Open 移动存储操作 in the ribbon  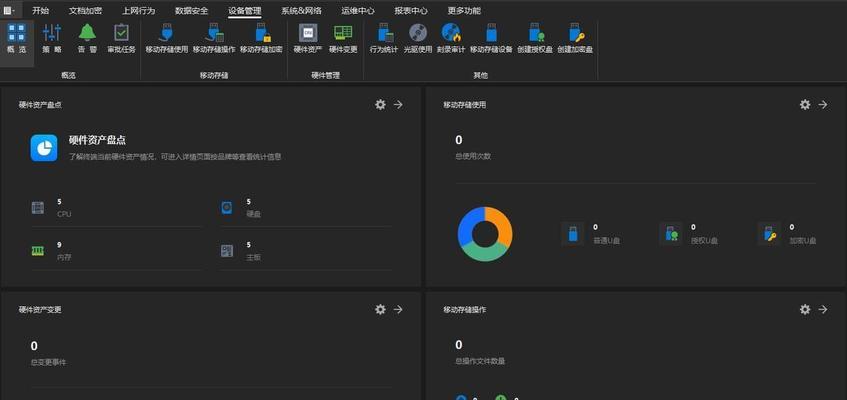point(214,38)
